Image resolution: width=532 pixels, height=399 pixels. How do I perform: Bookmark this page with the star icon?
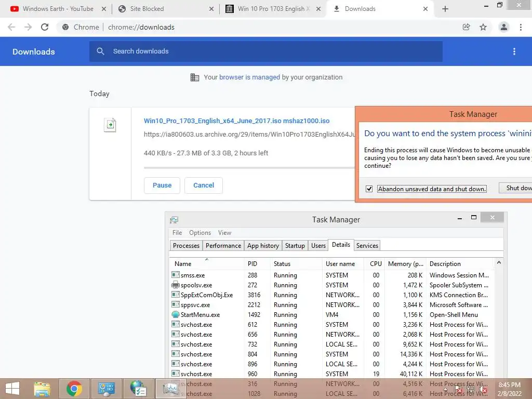[483, 27]
